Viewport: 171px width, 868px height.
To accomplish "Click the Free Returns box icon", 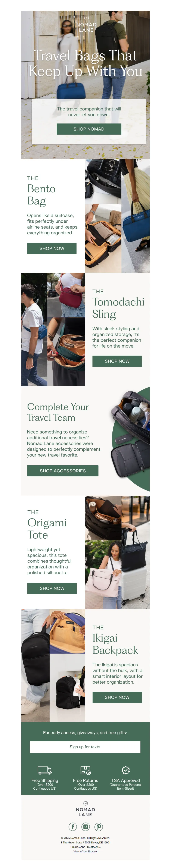I will coord(85,770).
